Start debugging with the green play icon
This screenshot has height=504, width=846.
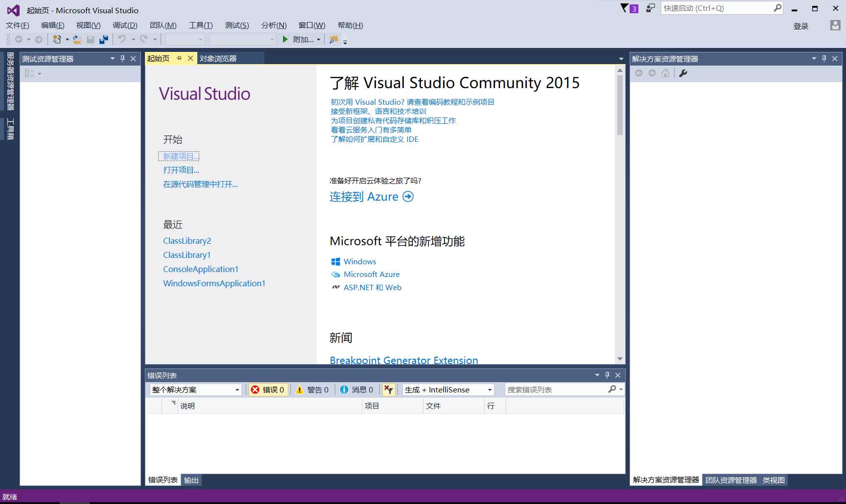pos(285,39)
